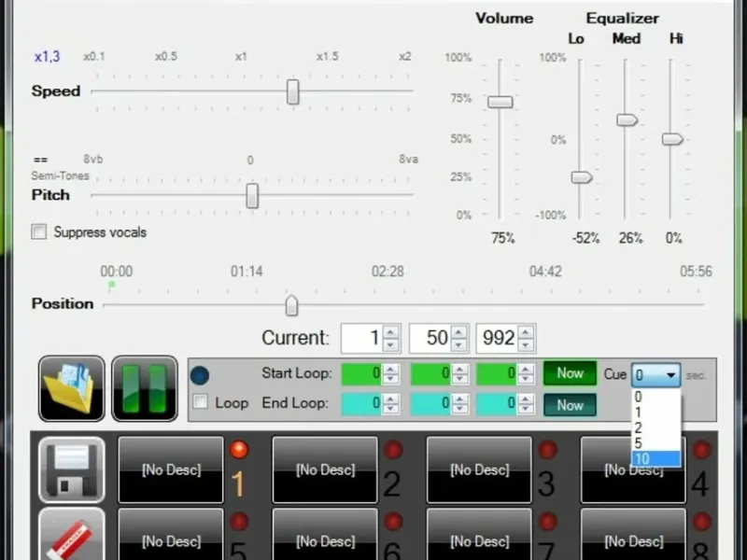
Task: Click the green flag marker on position bar
Action: [x=111, y=286]
